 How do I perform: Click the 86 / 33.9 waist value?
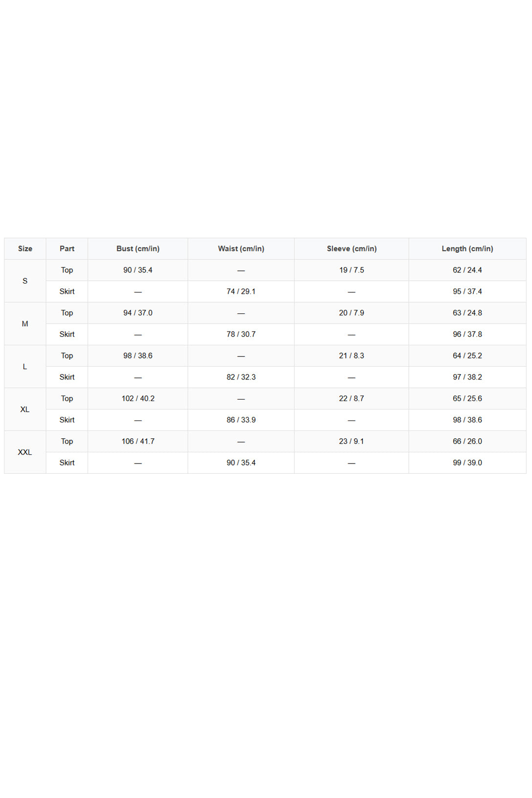pyautogui.click(x=241, y=420)
